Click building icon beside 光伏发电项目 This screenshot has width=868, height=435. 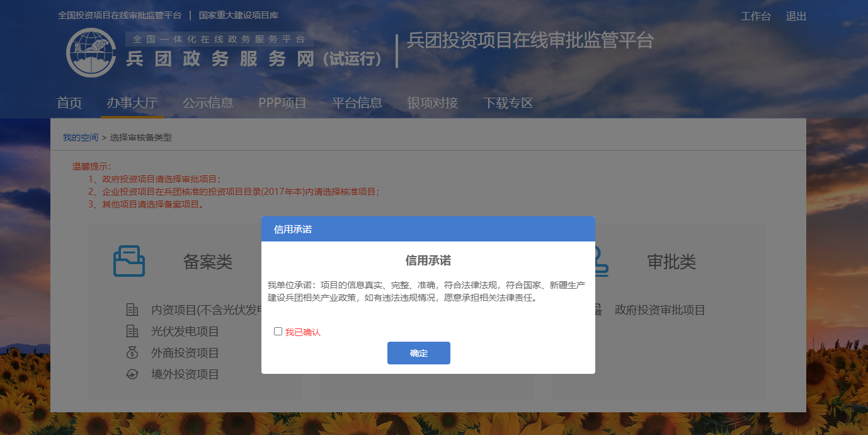(x=132, y=332)
